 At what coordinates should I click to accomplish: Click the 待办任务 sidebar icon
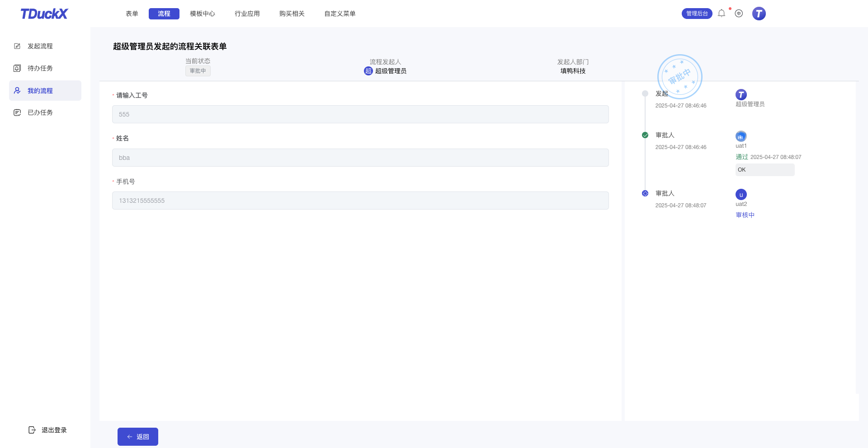point(17,68)
